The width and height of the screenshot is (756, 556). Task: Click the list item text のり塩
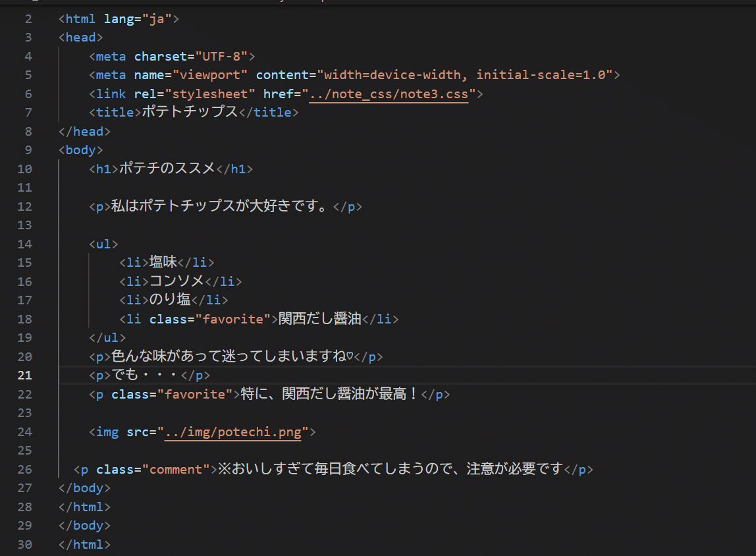tap(170, 300)
